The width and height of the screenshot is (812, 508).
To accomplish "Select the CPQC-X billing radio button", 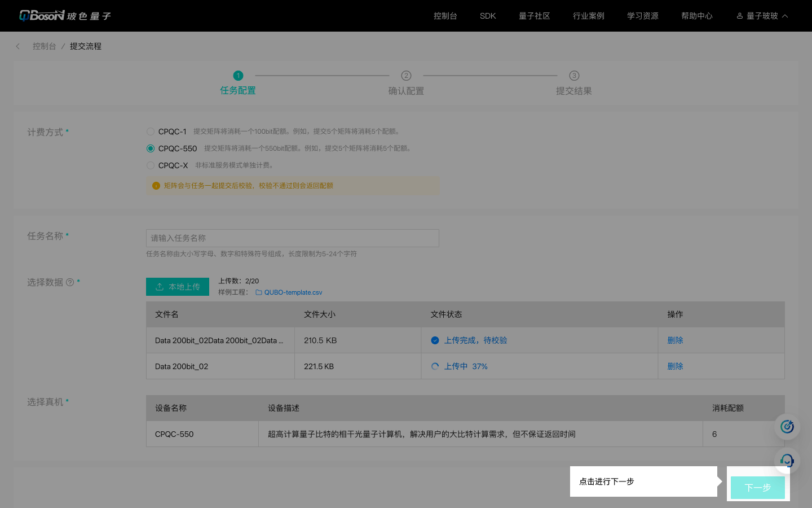I will (x=151, y=165).
